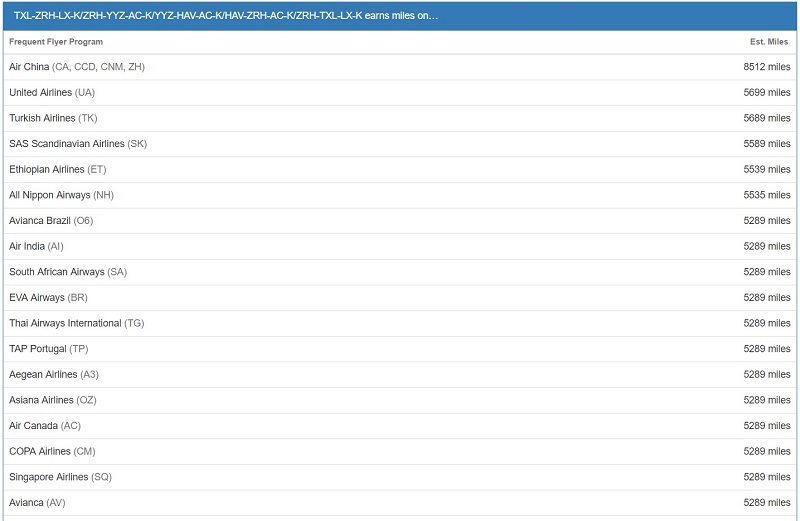Select the Asiana Airlines (OZ) name

pos(53,400)
